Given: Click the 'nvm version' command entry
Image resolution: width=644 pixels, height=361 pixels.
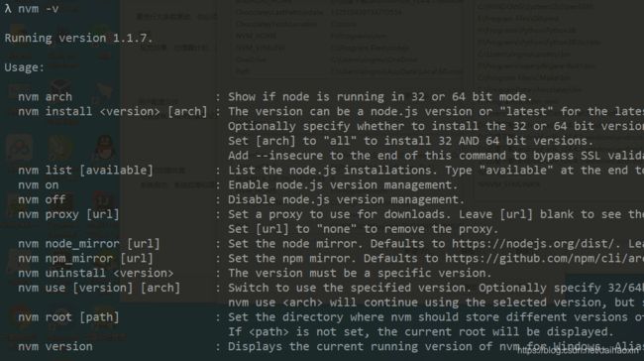Looking at the screenshot, I should (55, 347).
